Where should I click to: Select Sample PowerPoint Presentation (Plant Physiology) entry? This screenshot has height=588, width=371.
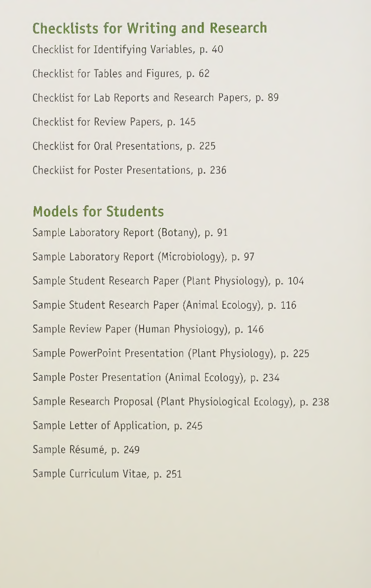(171, 353)
